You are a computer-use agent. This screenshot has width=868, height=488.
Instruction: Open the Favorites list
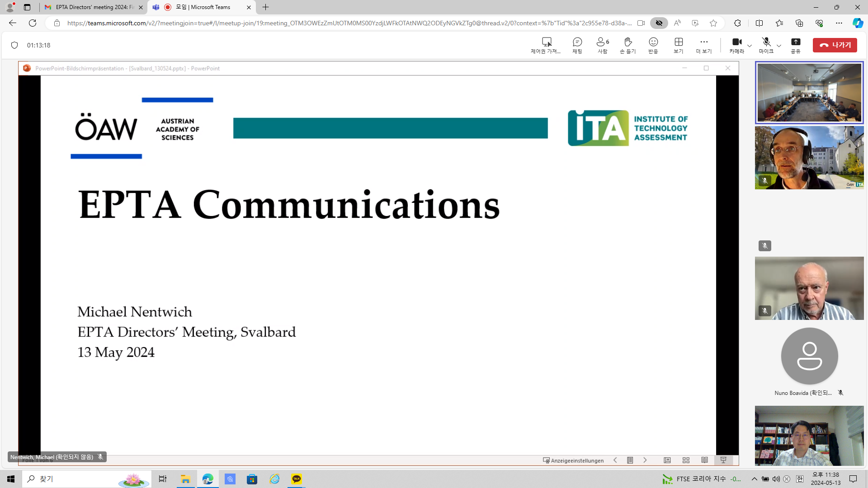(x=779, y=23)
